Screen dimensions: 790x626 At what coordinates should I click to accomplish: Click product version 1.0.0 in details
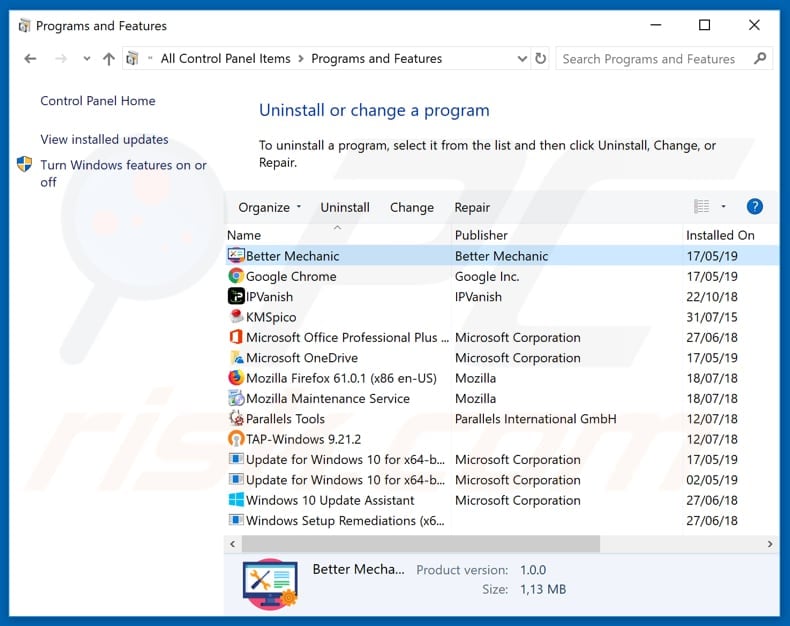(x=533, y=570)
